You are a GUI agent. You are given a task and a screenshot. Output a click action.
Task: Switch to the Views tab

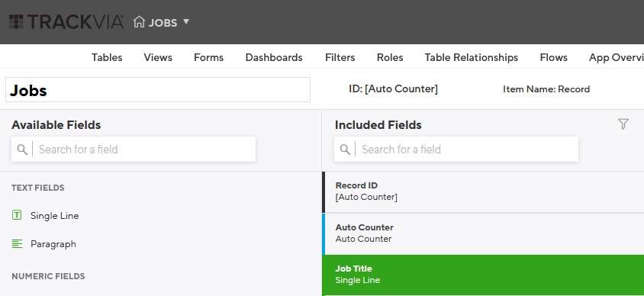(158, 57)
